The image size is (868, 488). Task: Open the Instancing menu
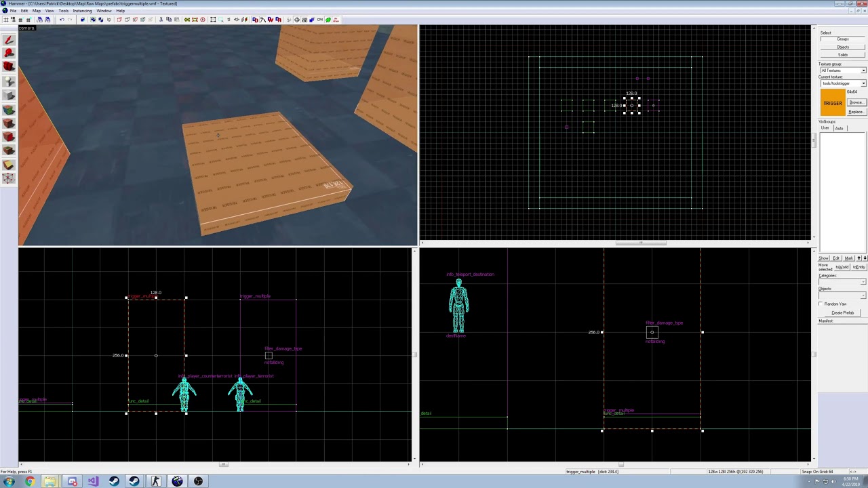tap(82, 11)
